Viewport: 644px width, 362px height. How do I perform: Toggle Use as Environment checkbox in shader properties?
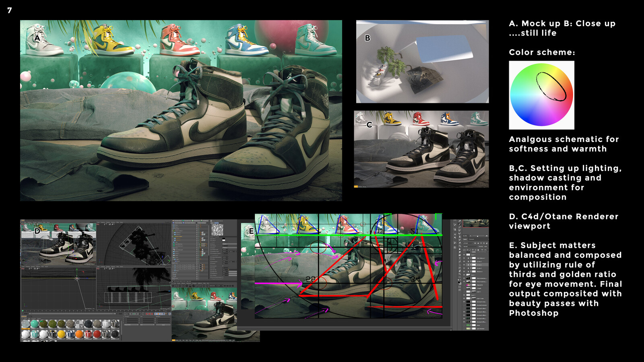coord(223,277)
